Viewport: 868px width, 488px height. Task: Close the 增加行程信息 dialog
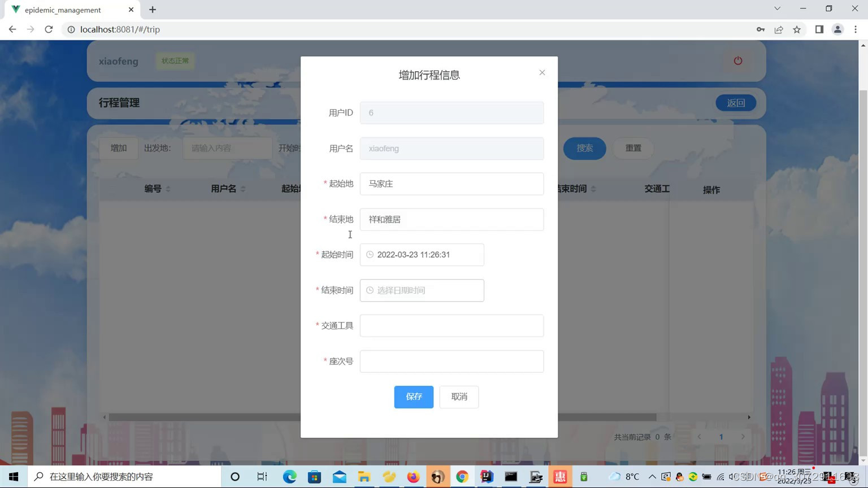click(x=542, y=72)
